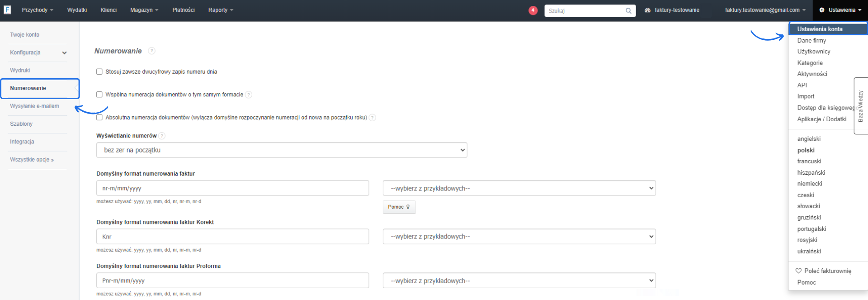Open Integracja in sidebar
868x300 pixels.
point(22,142)
